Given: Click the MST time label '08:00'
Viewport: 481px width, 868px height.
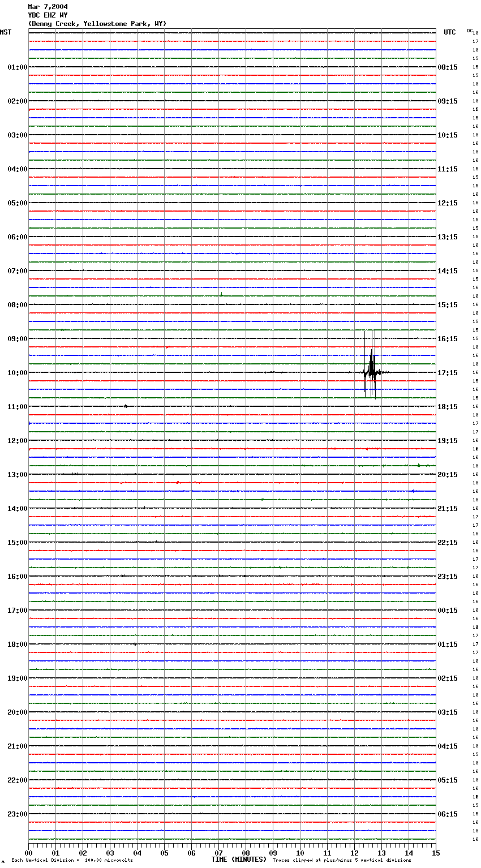Looking at the screenshot, I should [17, 305].
